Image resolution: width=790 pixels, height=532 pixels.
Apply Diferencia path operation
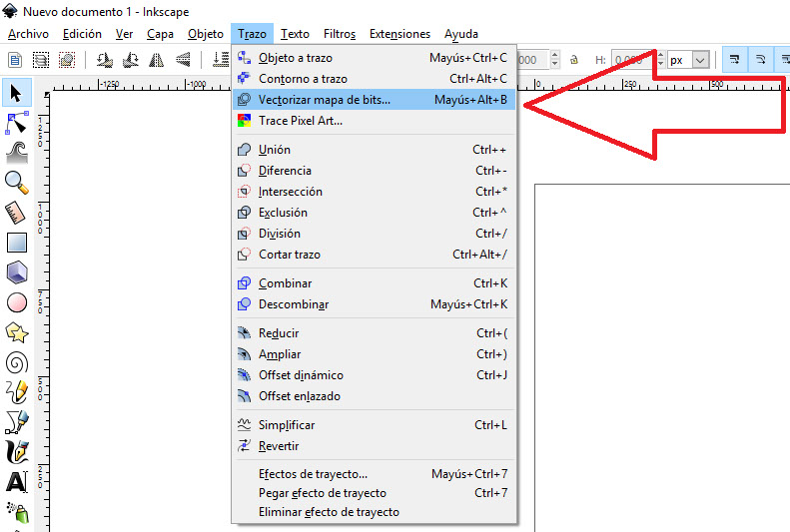coord(375,171)
